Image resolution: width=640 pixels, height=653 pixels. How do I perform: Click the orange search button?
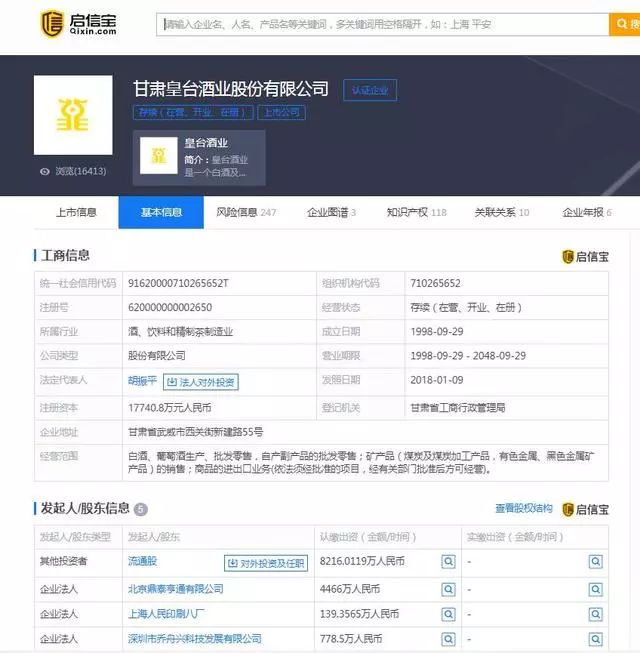[x=625, y=24]
